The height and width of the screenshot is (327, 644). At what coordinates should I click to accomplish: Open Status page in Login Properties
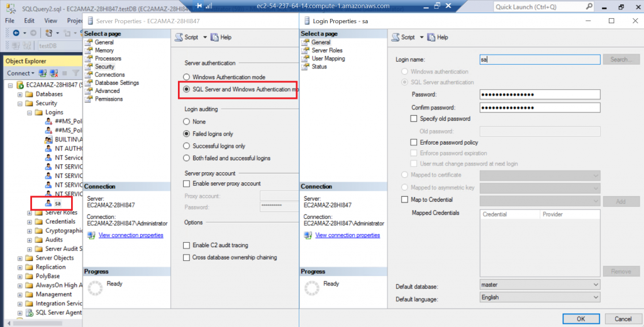tap(319, 67)
